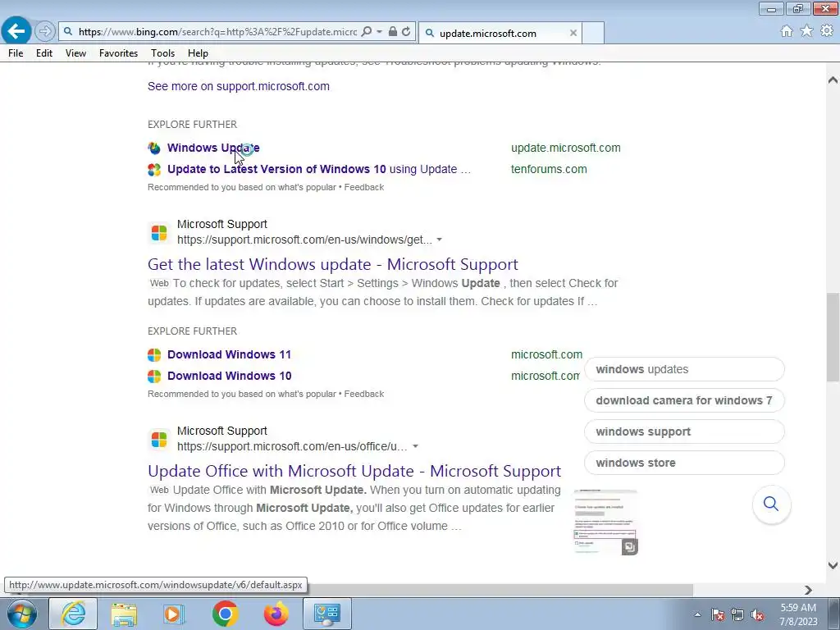Click the horizontal scrollbar right arrow
840x630 pixels.
click(808, 590)
